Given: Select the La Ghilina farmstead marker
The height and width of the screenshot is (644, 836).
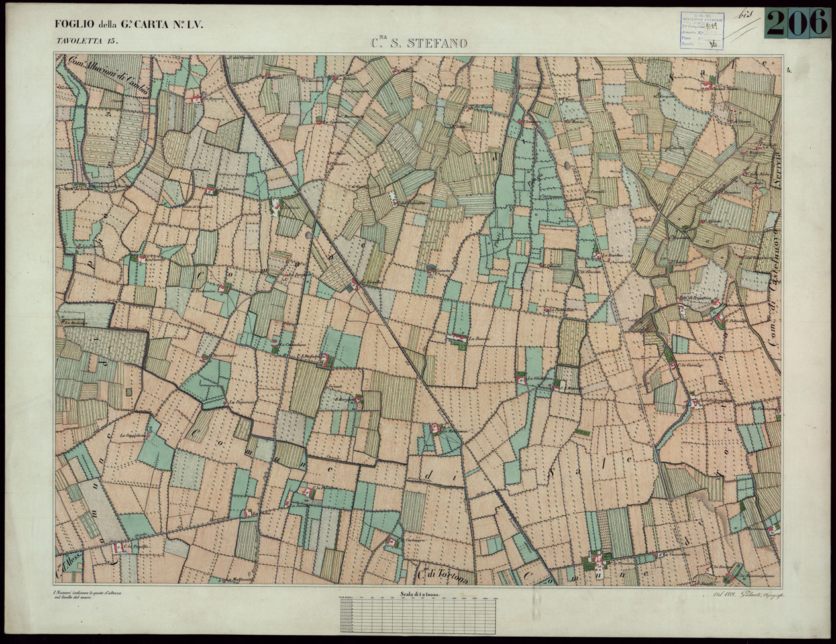Looking at the screenshot, I should [521, 380].
